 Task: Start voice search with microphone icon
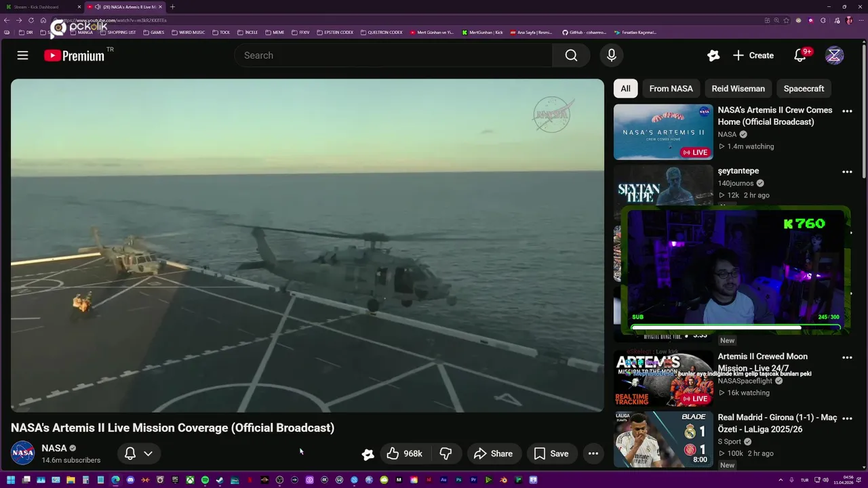tap(611, 56)
